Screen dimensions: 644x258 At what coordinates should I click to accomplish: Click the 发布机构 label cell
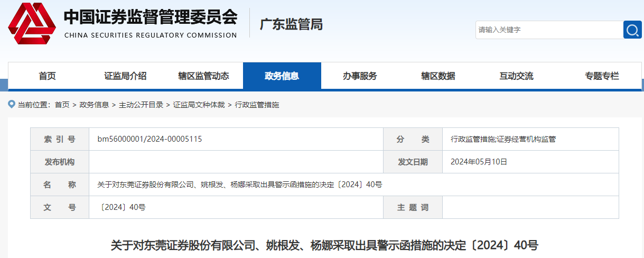point(60,162)
